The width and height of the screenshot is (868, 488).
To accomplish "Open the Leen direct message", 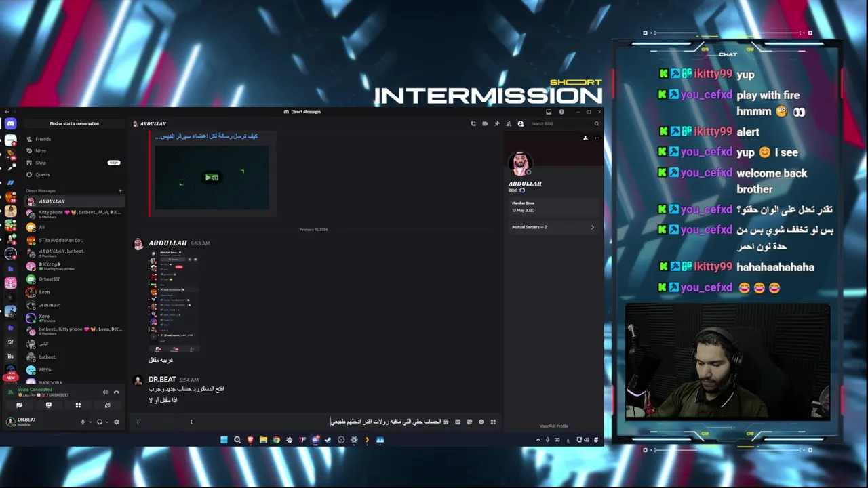I will click(x=74, y=292).
